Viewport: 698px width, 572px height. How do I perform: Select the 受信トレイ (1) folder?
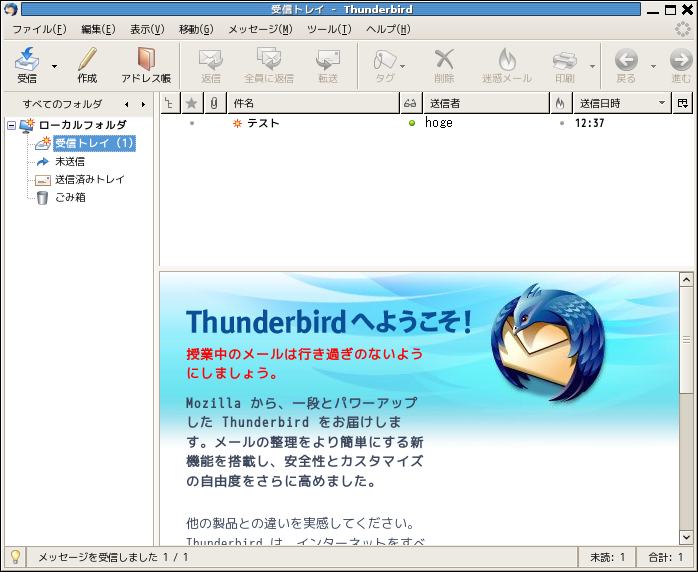pyautogui.click(x=94, y=143)
